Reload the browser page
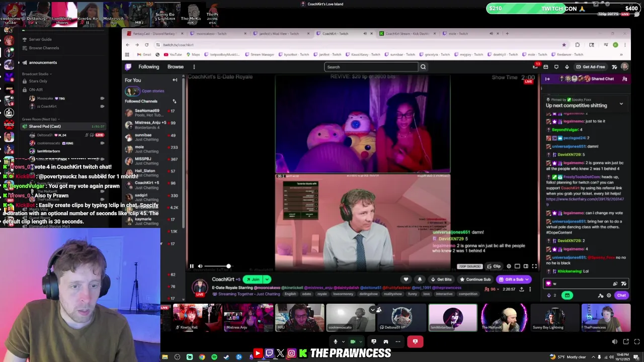The height and width of the screenshot is (362, 644). click(146, 45)
